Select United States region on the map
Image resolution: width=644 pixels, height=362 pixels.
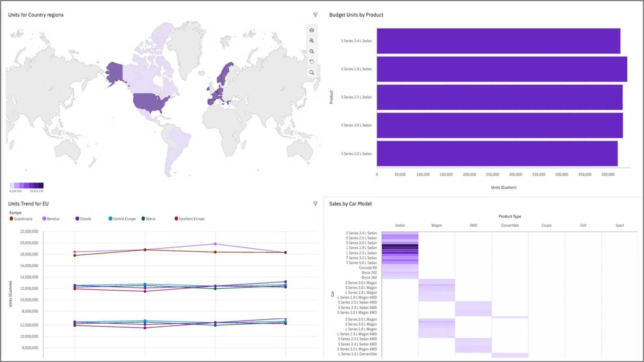tap(150, 102)
